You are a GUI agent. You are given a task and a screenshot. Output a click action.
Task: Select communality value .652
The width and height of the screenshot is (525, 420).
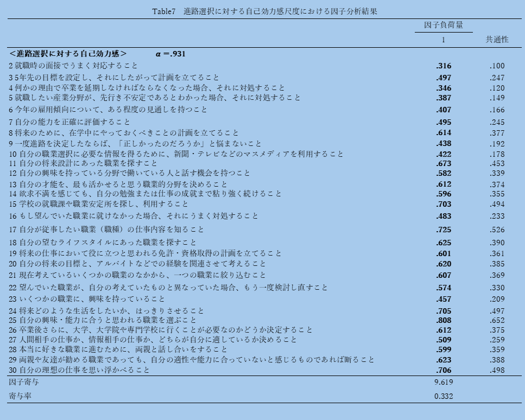click(497, 320)
